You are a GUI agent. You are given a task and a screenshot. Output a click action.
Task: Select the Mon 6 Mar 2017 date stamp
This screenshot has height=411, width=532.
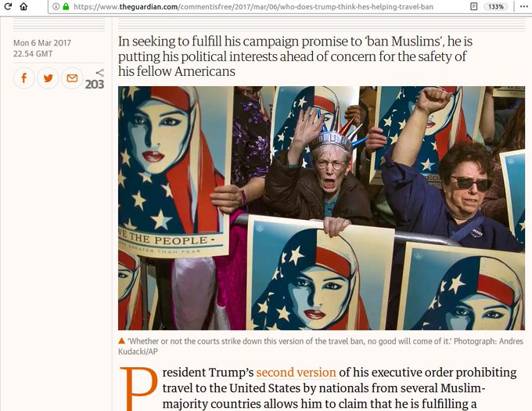pos(42,43)
